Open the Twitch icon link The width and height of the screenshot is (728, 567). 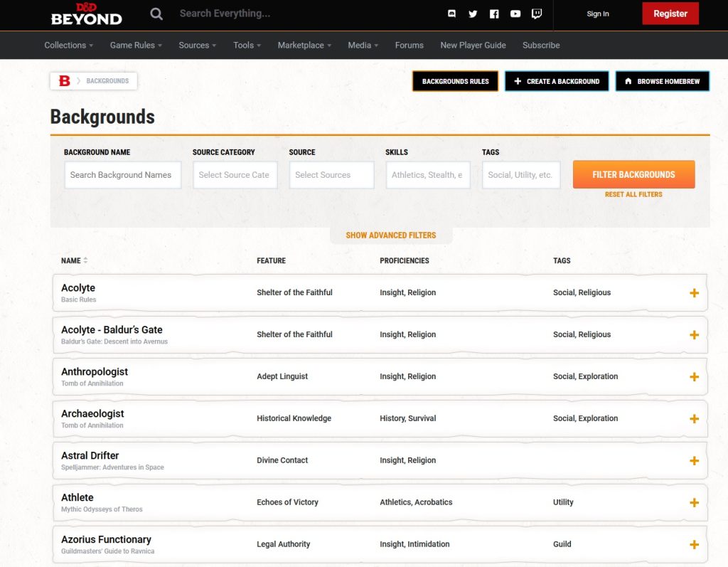pos(537,14)
